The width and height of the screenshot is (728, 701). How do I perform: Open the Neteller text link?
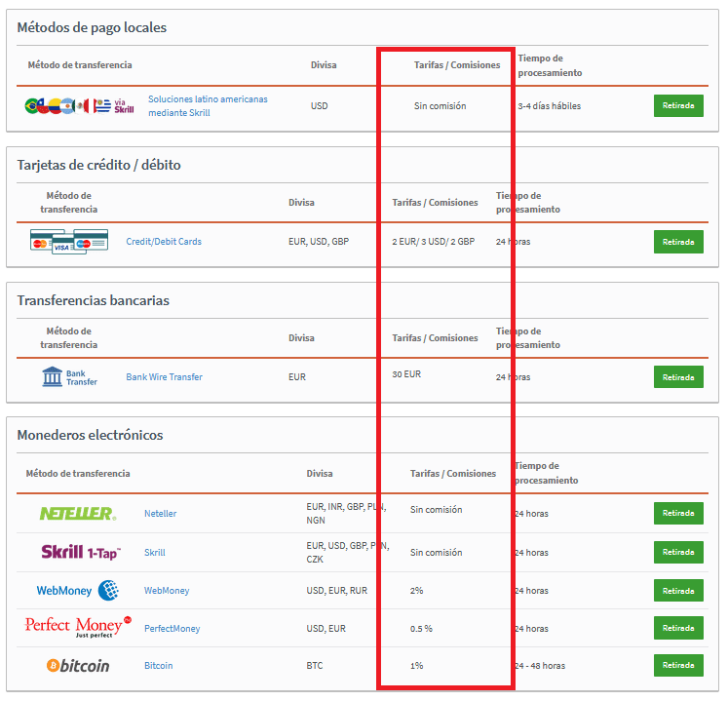(160, 513)
